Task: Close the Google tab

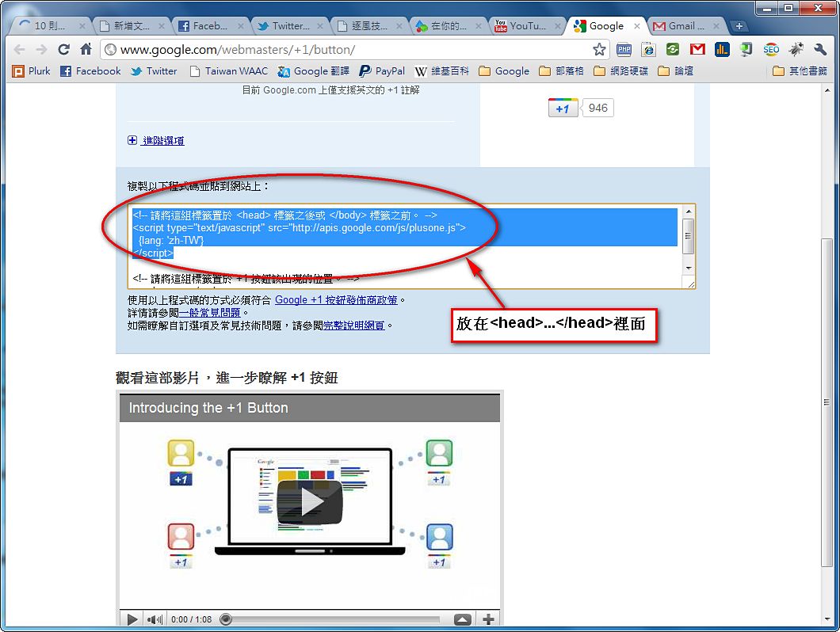Action: point(636,25)
